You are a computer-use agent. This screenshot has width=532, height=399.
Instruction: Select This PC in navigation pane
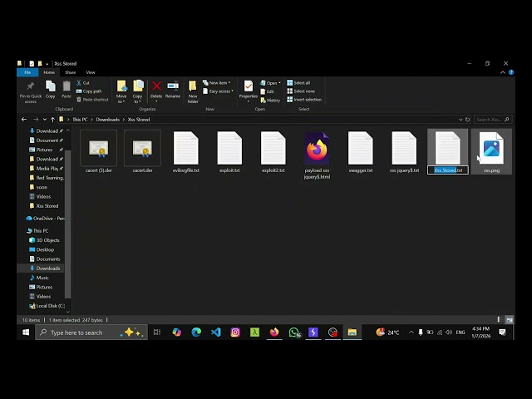coord(37,231)
